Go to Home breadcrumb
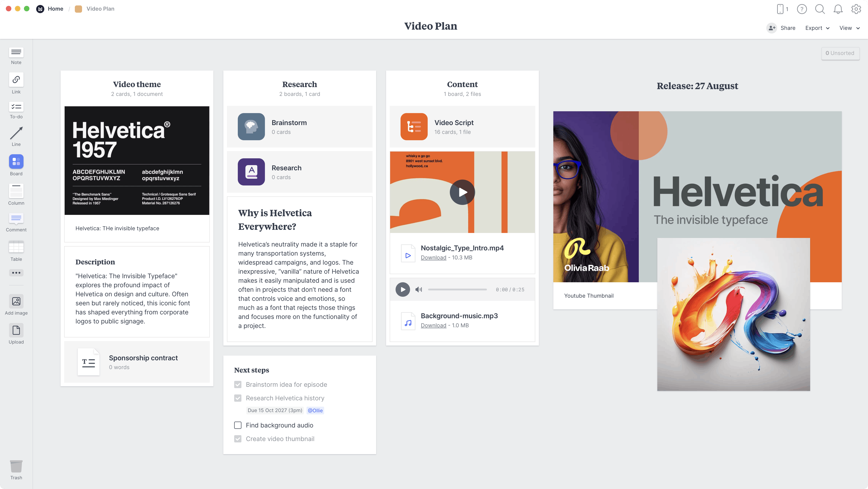Screen dimensions: 868x489 (x=55, y=9)
